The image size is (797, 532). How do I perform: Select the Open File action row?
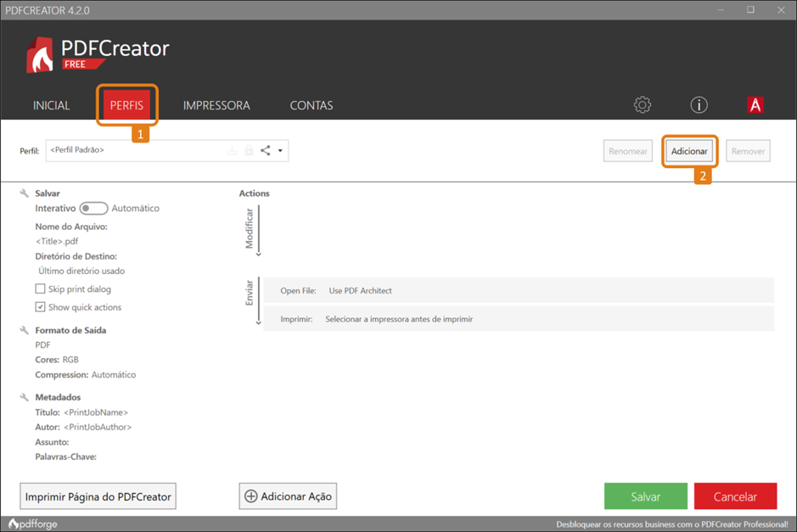point(518,290)
